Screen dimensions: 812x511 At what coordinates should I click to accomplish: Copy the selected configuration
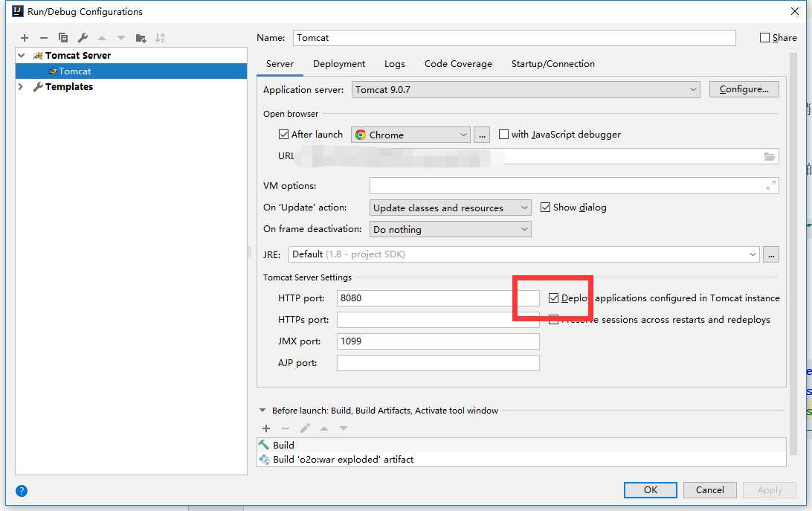pyautogui.click(x=63, y=38)
